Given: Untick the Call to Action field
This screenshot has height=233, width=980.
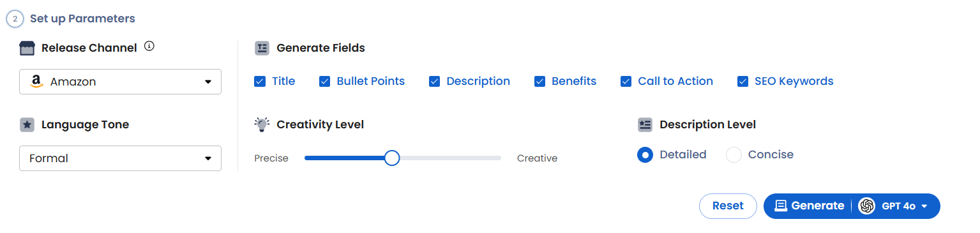Looking at the screenshot, I should [x=626, y=81].
